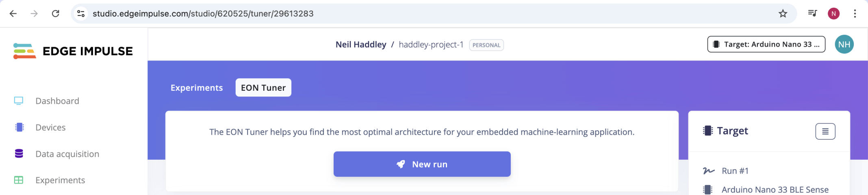The image size is (868, 195).
Task: Open the Chrome three-dot menu
Action: (855, 14)
